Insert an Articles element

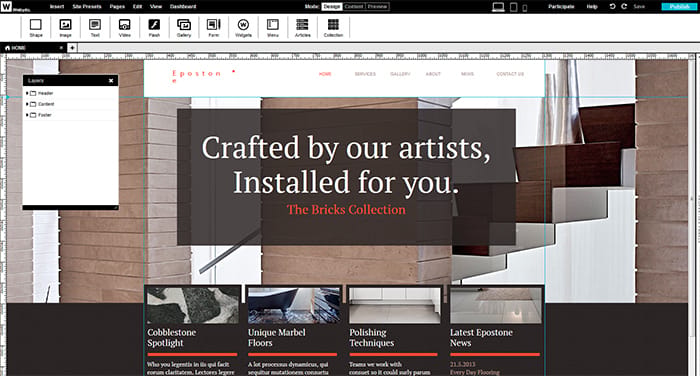coord(302,28)
